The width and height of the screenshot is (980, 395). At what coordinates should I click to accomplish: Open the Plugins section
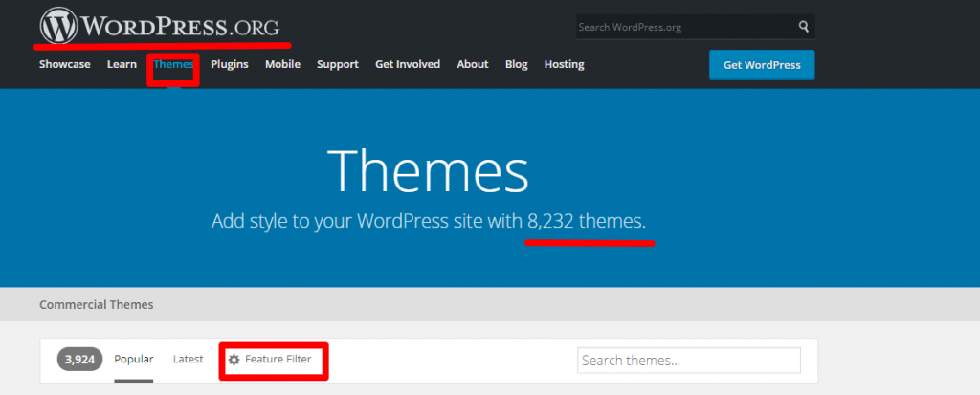point(230,64)
